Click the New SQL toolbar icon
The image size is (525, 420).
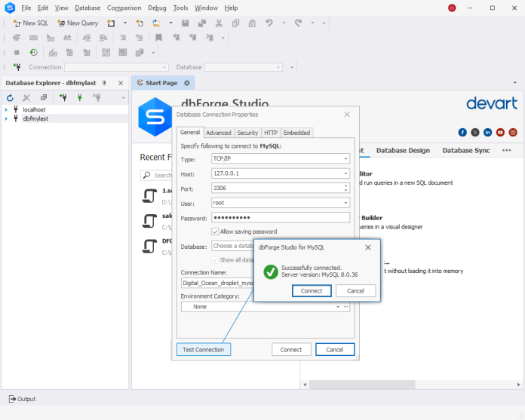tap(31, 23)
